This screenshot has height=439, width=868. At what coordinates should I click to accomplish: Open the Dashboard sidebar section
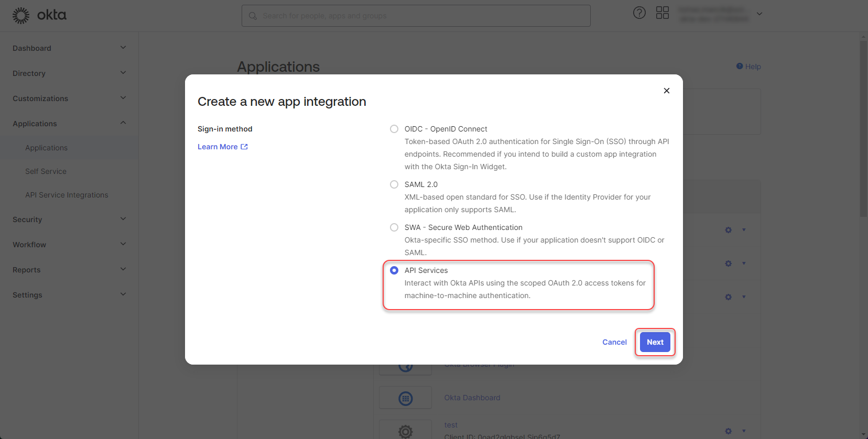[x=32, y=48]
